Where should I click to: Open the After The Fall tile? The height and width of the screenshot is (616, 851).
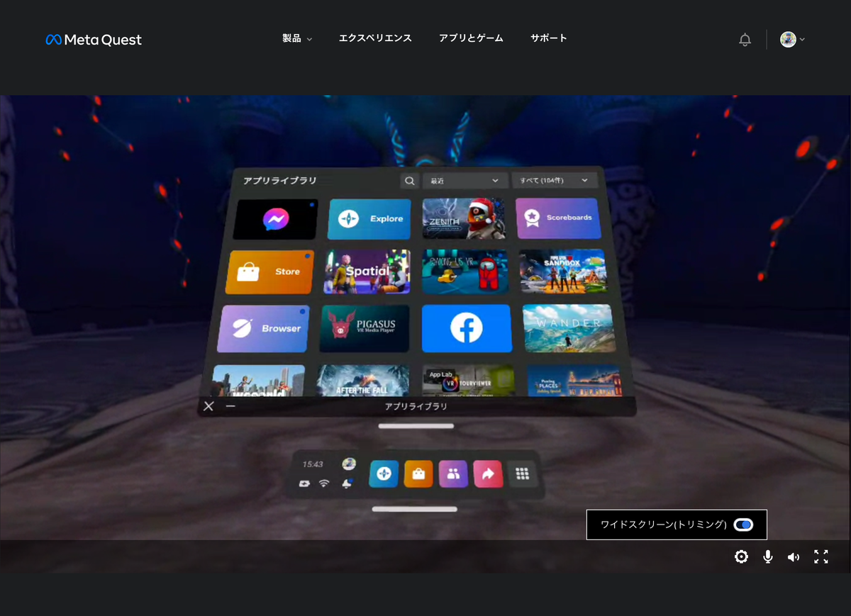[363, 381]
